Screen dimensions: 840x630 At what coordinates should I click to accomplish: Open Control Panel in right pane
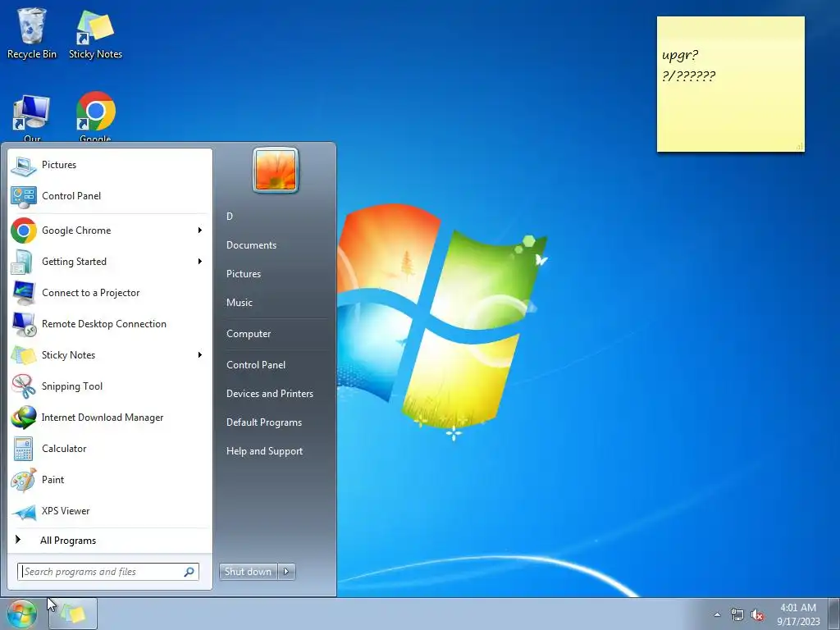(256, 365)
